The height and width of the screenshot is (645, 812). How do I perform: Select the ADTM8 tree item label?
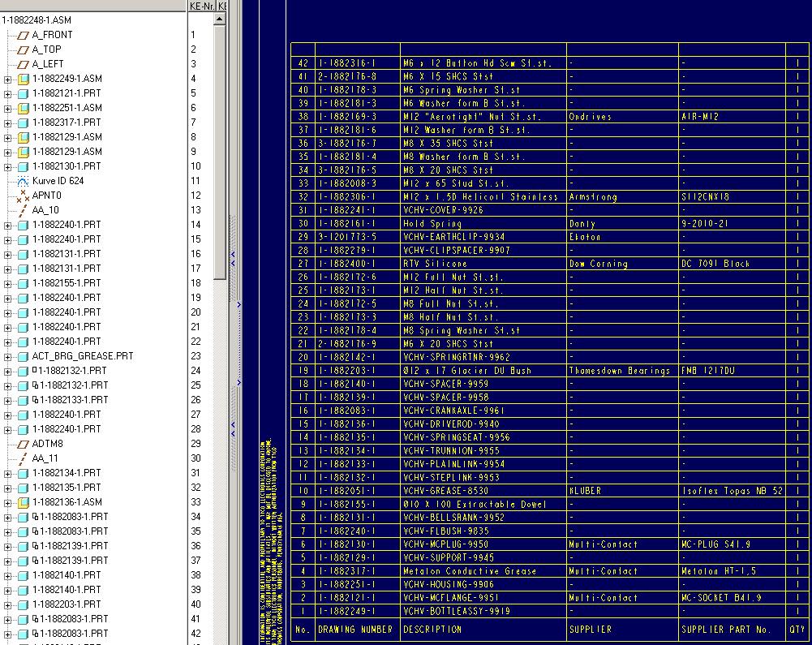(x=48, y=444)
